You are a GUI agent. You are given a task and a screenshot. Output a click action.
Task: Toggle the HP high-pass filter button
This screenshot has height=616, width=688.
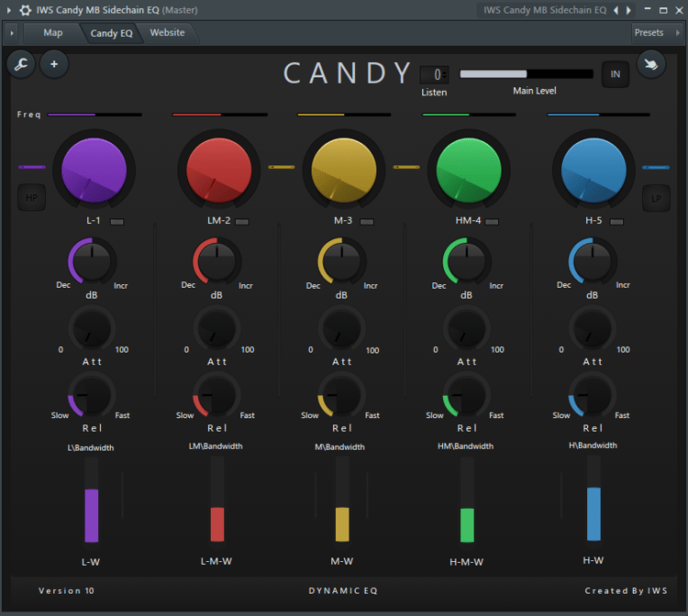point(31,198)
